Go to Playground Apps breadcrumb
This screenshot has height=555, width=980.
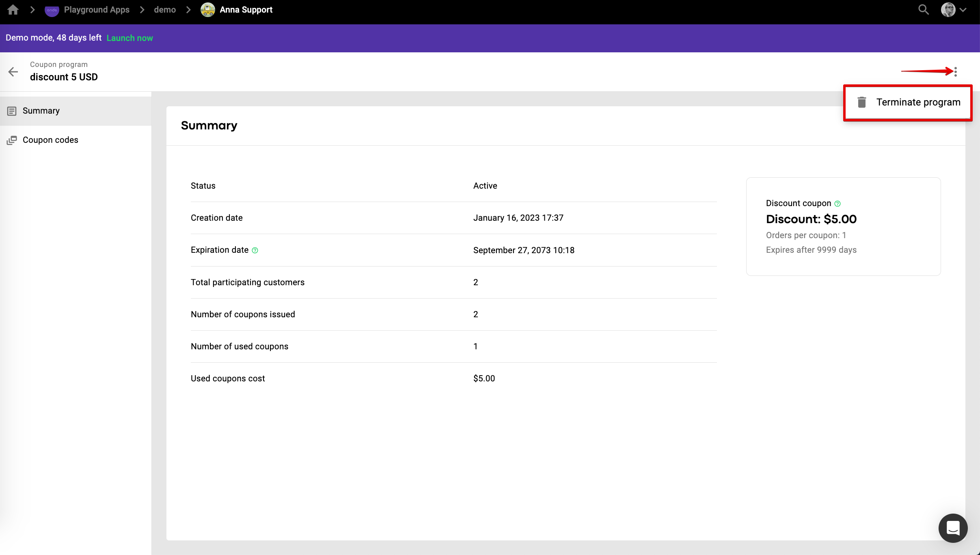97,10
